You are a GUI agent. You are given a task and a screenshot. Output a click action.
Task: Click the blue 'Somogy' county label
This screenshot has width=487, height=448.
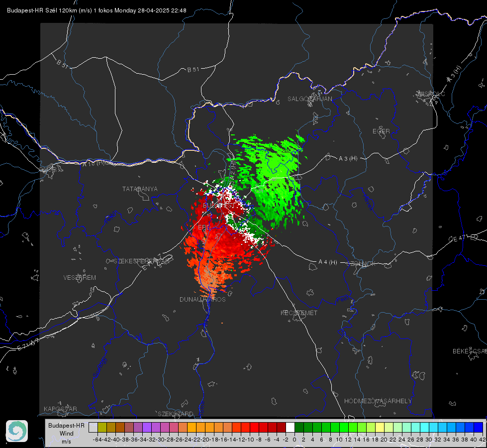coord(99,367)
